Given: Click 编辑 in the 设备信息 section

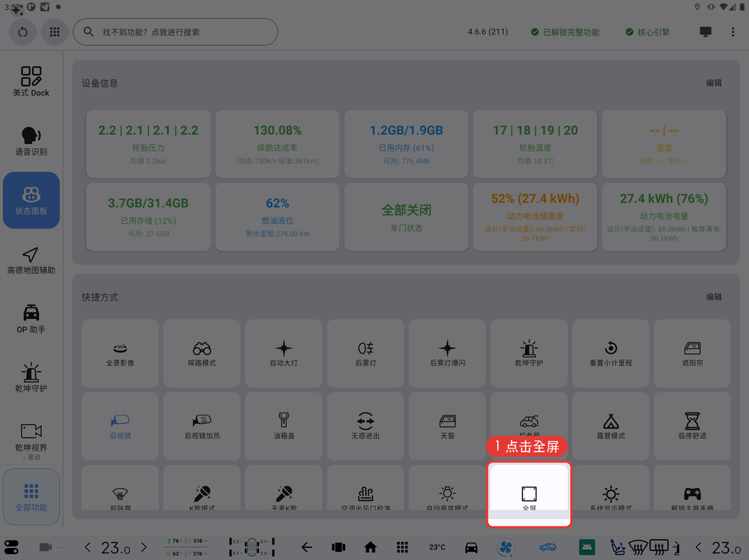Looking at the screenshot, I should pos(714,82).
